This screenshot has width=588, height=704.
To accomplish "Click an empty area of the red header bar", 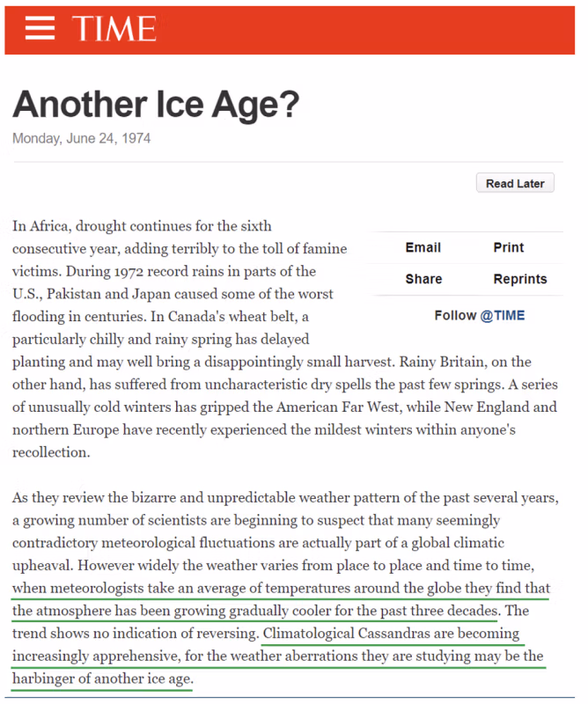I will click(370, 29).
